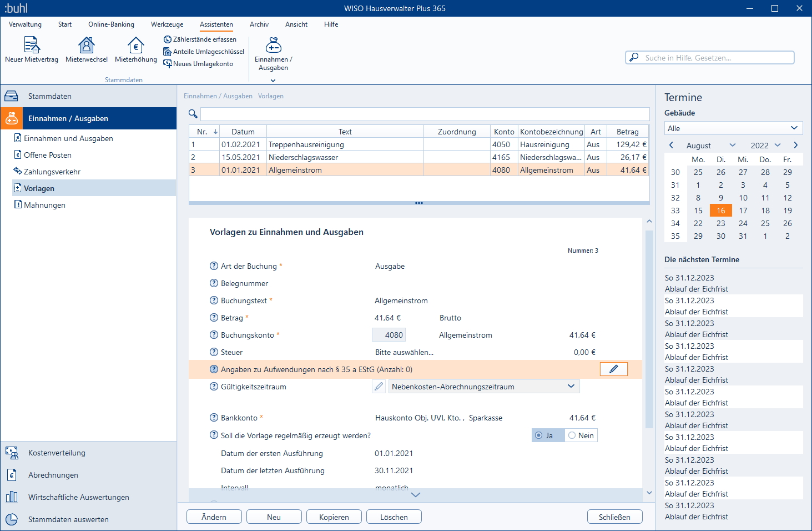Viewport: 812px width, 531px height.
Task: Open the Neuer Mietvertrag assistant
Action: [32, 49]
